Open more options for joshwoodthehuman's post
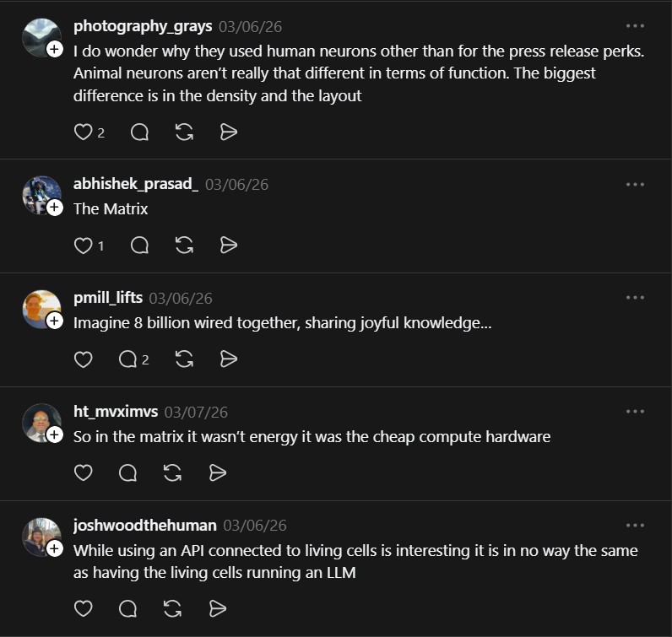Screen dimensions: 672x637 coord(635,525)
